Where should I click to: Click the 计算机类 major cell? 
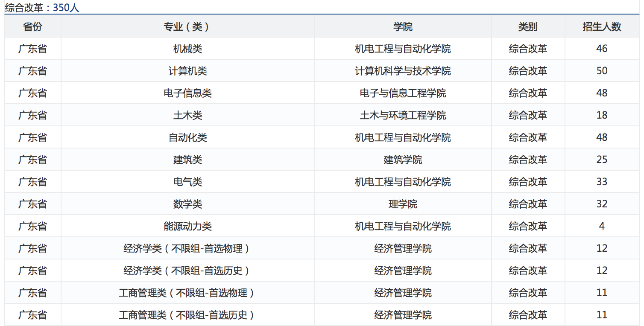click(x=187, y=71)
